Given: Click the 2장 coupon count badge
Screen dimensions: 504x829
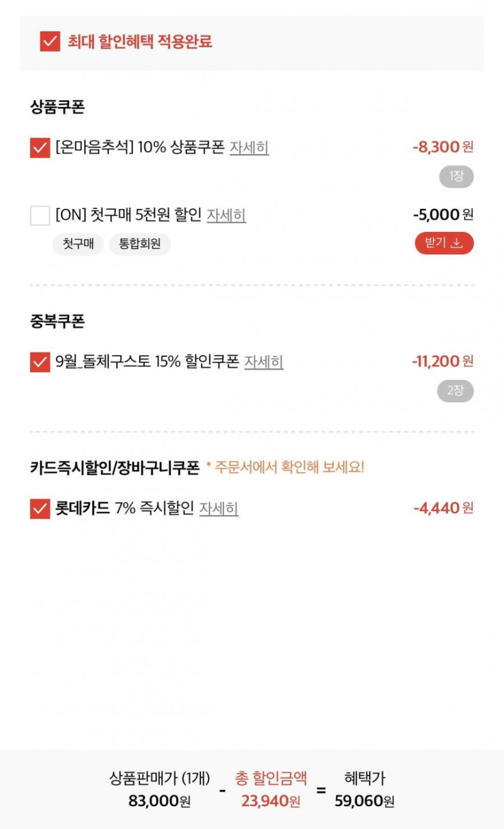Looking at the screenshot, I should (455, 391).
